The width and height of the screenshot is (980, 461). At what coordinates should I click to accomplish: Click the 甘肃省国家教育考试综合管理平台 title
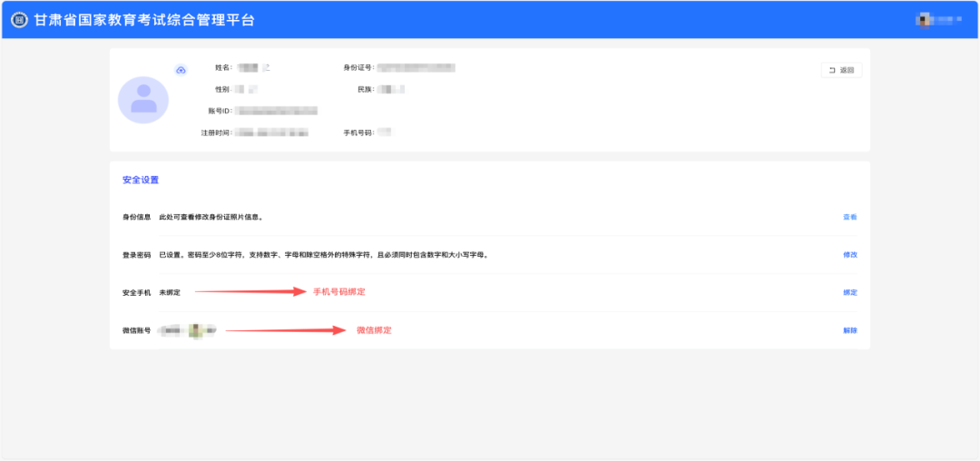(144, 19)
